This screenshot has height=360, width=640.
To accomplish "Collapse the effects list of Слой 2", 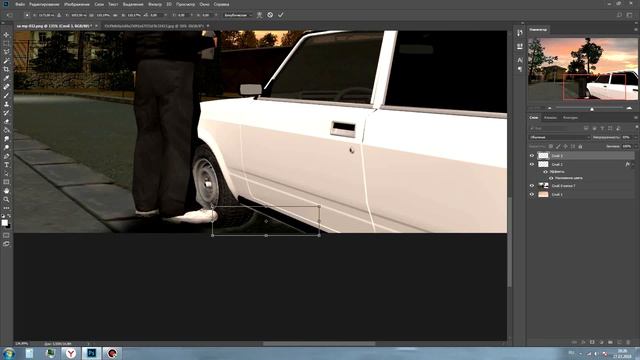I will [x=633, y=164].
